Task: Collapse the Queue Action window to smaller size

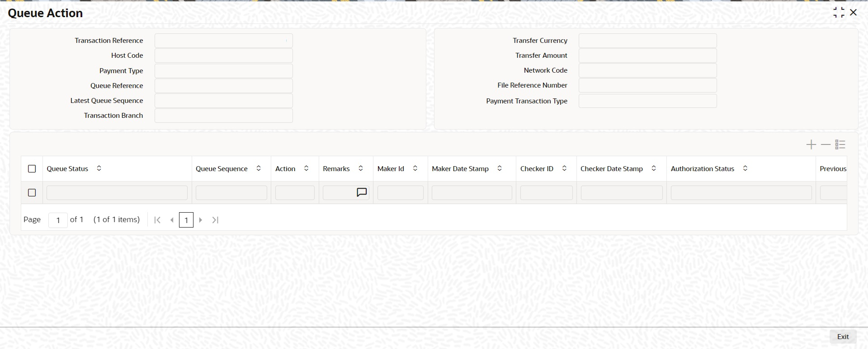Action: (839, 13)
